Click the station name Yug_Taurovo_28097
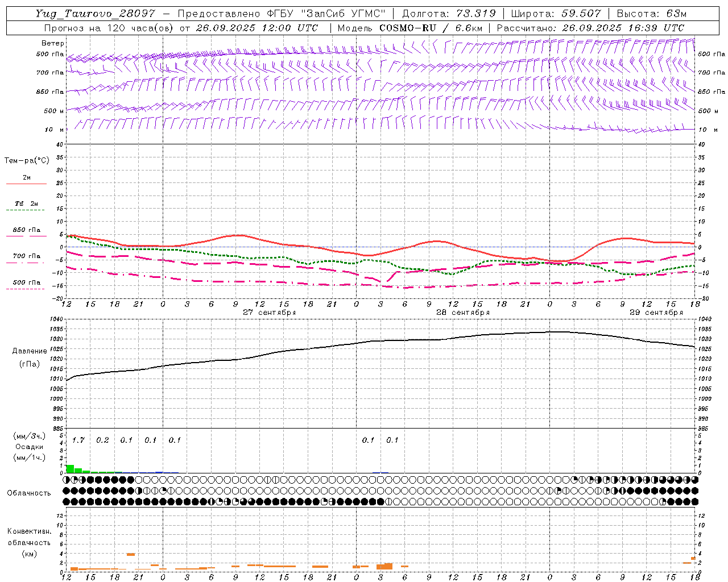Viewport: 728px width, 582px height. tap(96, 14)
